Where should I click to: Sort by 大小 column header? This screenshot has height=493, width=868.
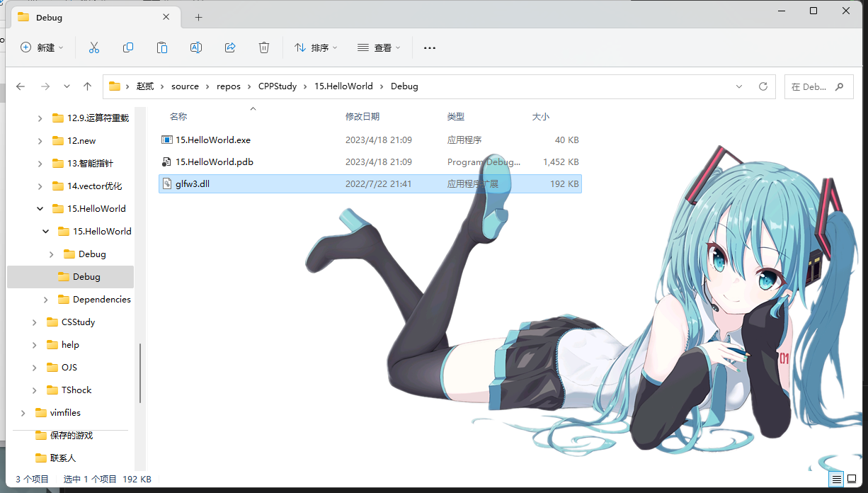pos(541,117)
